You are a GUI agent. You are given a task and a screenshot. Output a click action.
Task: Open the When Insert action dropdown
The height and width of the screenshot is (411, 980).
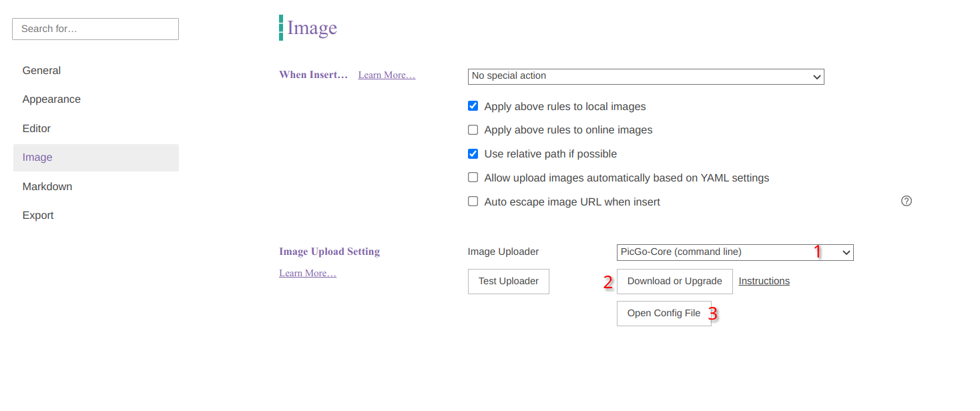click(646, 76)
